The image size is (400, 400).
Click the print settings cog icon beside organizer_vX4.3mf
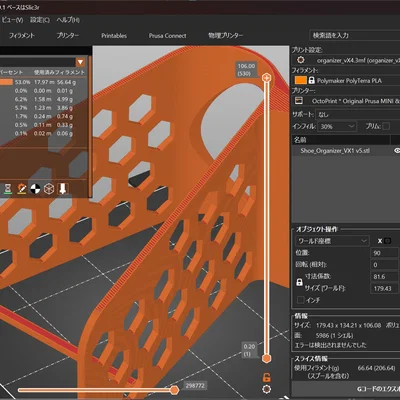[x=301, y=60]
